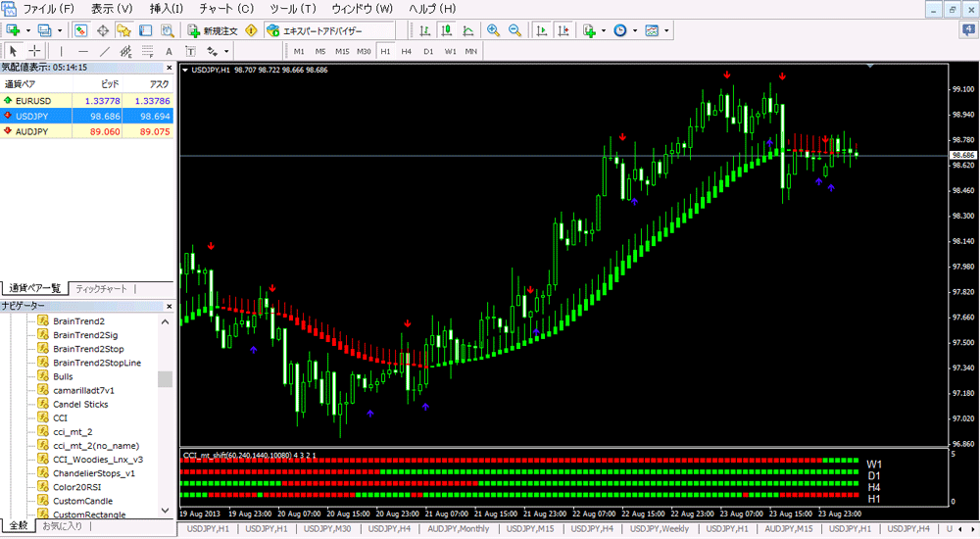Open the Templates dropdown arrow
Viewport: 980px width, 539px height.
(x=666, y=30)
